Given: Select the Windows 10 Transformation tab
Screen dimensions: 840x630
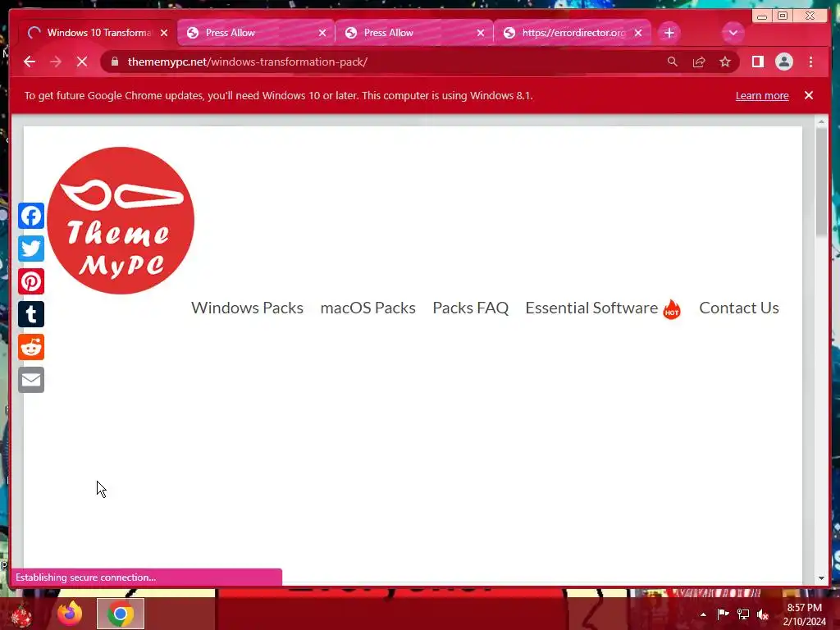Looking at the screenshot, I should 98,33.
